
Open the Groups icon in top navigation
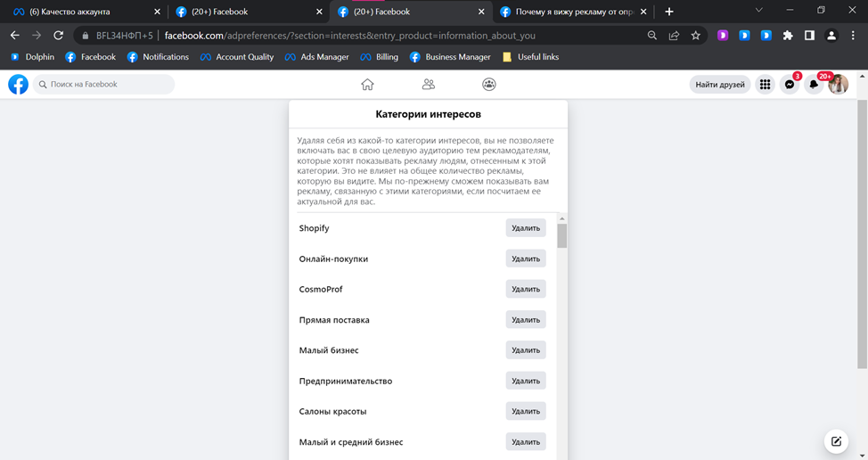(488, 85)
